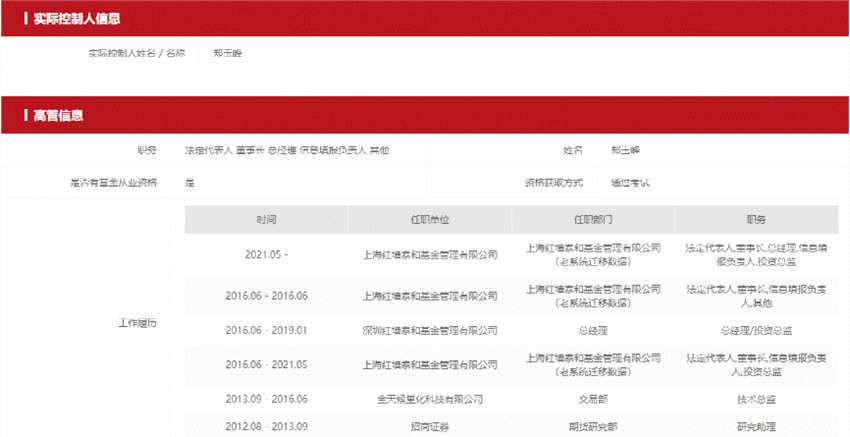Viewport: 850px width, 437px height.
Task: Click the 实际控制人信息 section header
Action: point(425,18)
